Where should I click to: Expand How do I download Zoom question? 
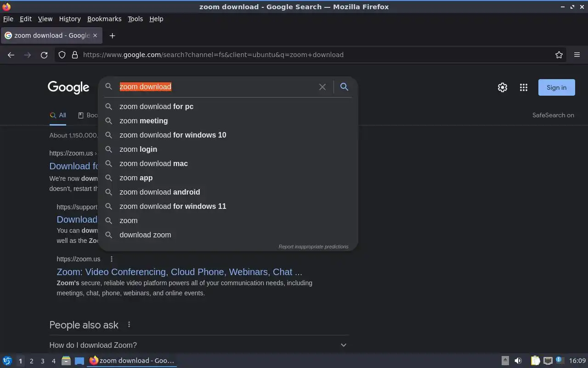[x=199, y=345]
